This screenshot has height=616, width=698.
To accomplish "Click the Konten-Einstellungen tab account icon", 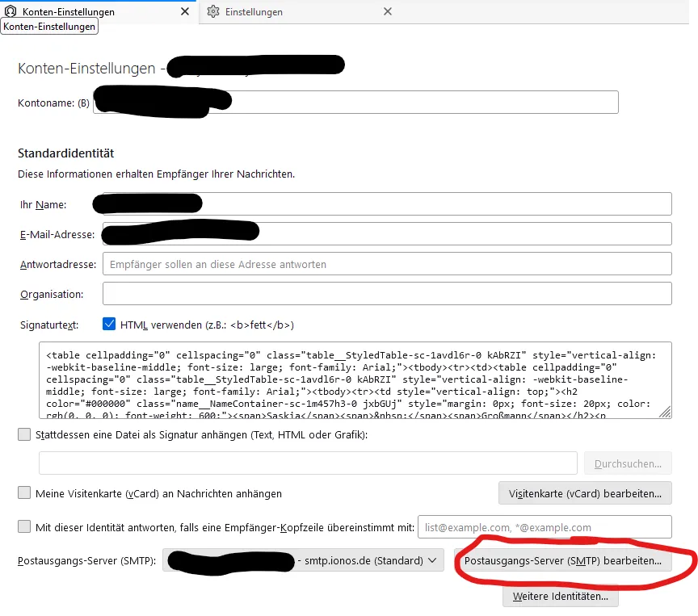I will pos(11,11).
